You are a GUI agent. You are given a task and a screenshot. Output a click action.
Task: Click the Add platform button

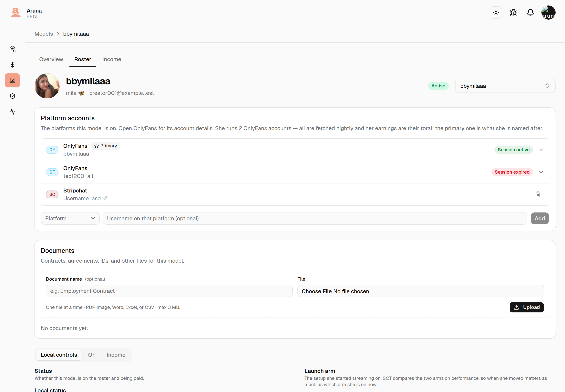pos(540,218)
